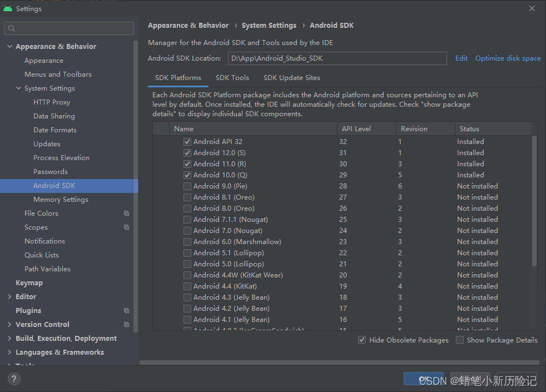This screenshot has height=392, width=546.
Task: Open the Keymap settings page
Action: point(29,282)
